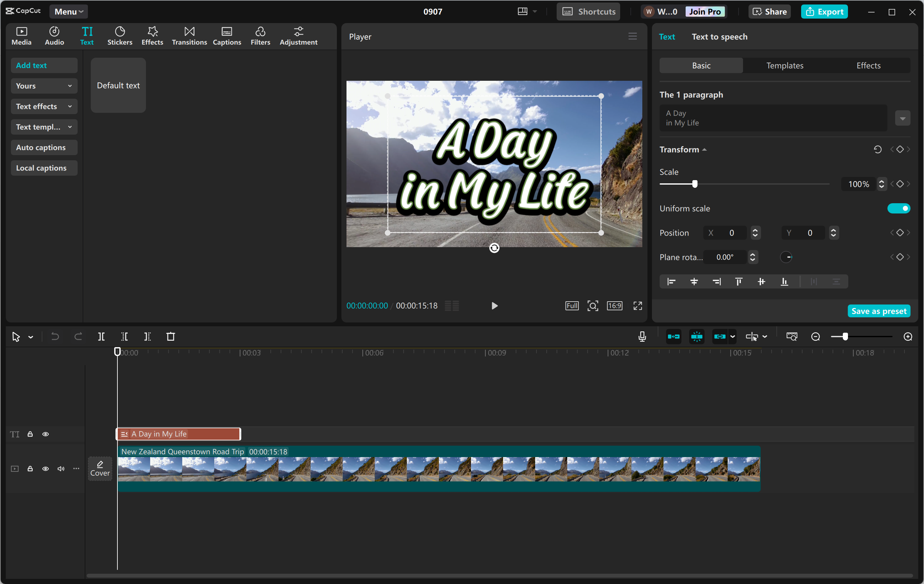Click the Scale slider handle
Screen dimensions: 924x584
(695, 184)
